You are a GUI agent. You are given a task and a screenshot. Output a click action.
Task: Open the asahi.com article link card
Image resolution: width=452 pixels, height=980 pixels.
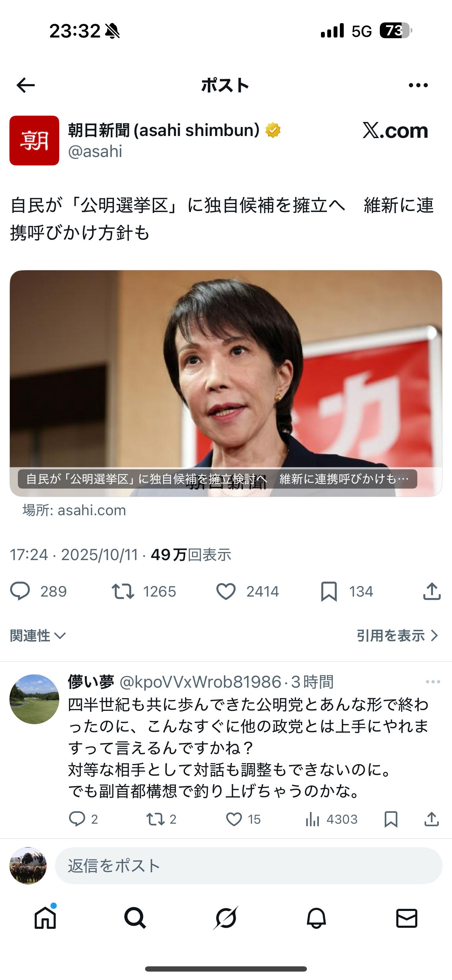226,383
